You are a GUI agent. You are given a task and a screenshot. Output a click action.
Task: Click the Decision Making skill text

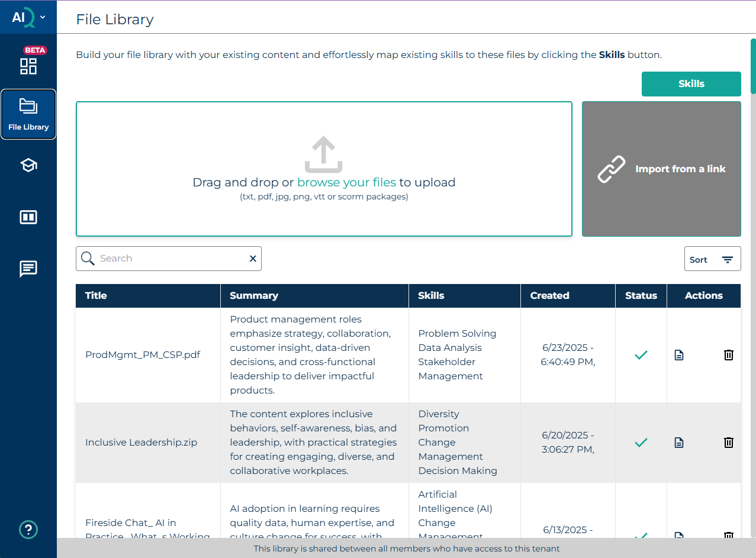(458, 471)
